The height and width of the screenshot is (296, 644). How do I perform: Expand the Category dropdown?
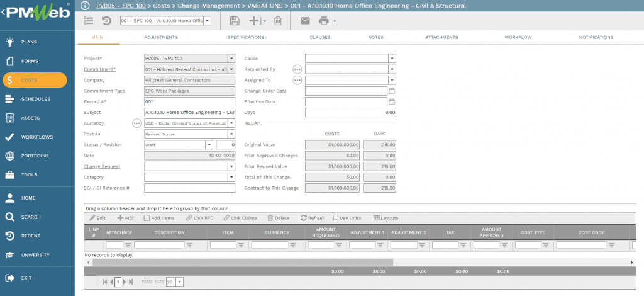click(231, 177)
